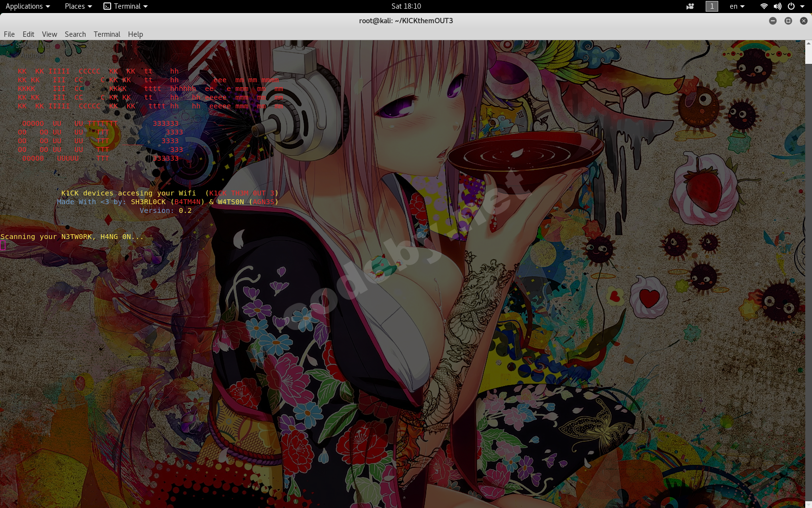
Task: Click the text 'Scanning your N3TW0RK, H4NG 0N...'
Action: tap(72, 237)
